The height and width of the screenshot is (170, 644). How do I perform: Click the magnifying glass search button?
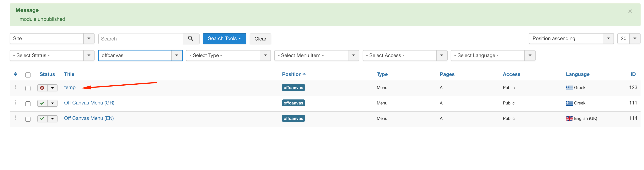tap(191, 39)
